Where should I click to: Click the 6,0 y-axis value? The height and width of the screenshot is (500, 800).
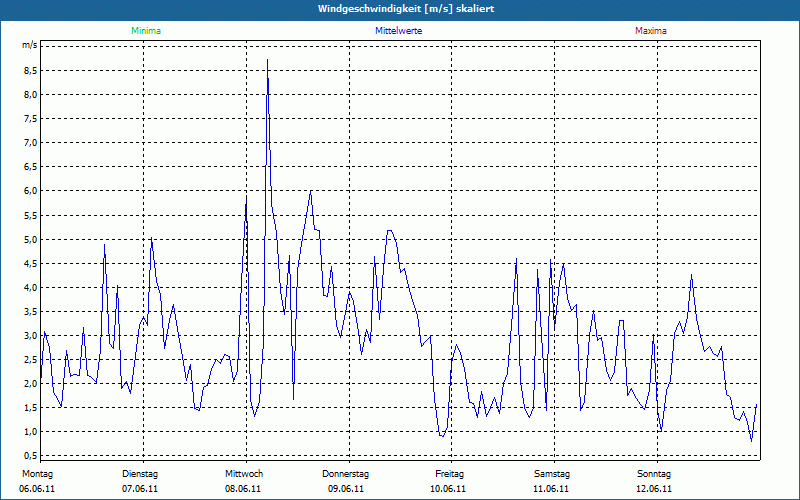tap(31, 191)
